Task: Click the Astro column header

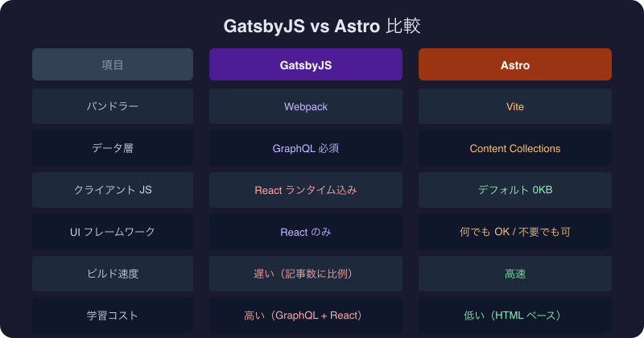Action: pyautogui.click(x=515, y=64)
